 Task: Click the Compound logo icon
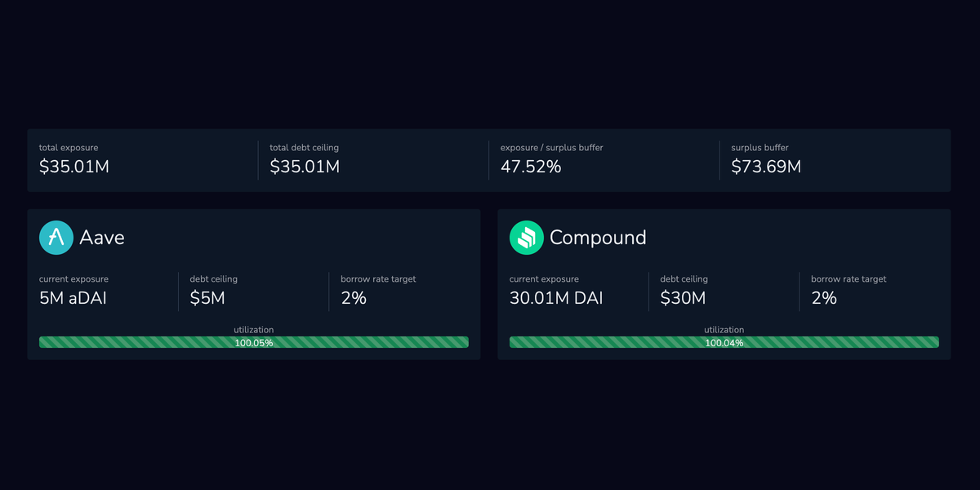pos(526,238)
